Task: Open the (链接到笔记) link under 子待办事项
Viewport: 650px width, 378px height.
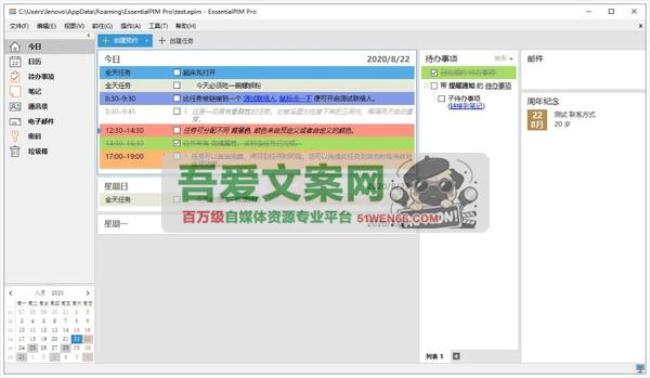Action: click(x=466, y=106)
